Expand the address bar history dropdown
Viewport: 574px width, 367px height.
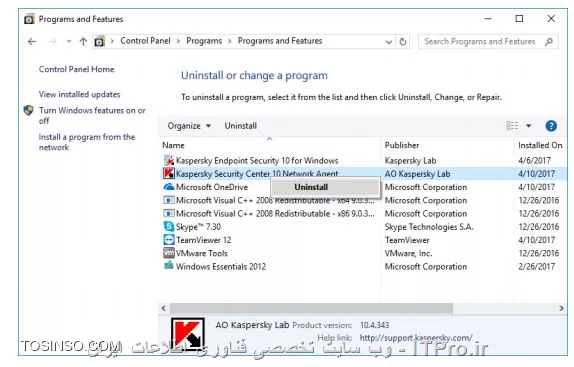[x=389, y=42]
